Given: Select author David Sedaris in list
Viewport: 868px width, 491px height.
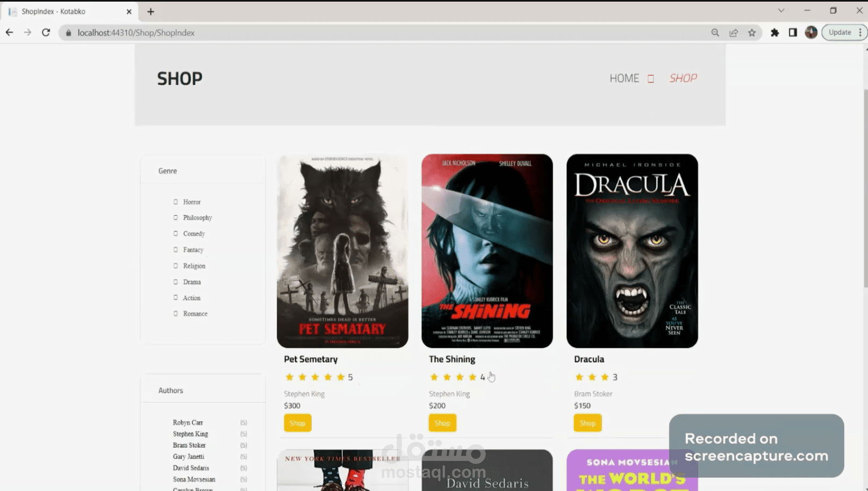Looking at the screenshot, I should coord(191,468).
